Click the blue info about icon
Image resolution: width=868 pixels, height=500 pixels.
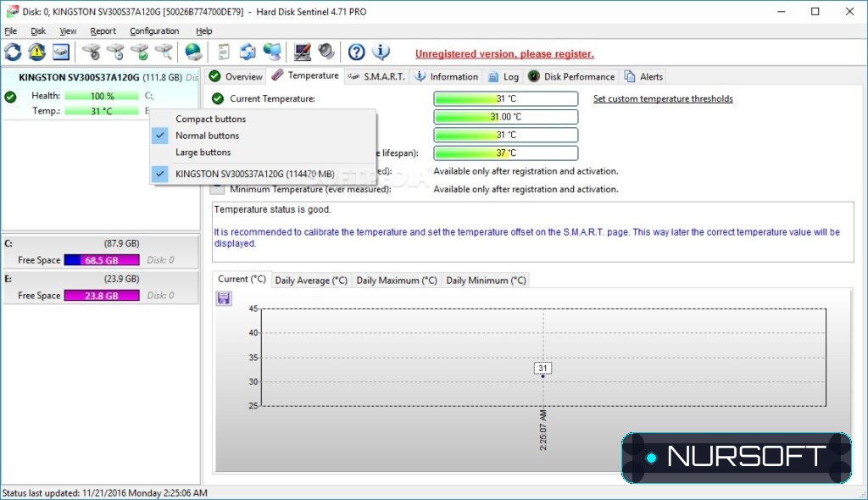coord(381,53)
